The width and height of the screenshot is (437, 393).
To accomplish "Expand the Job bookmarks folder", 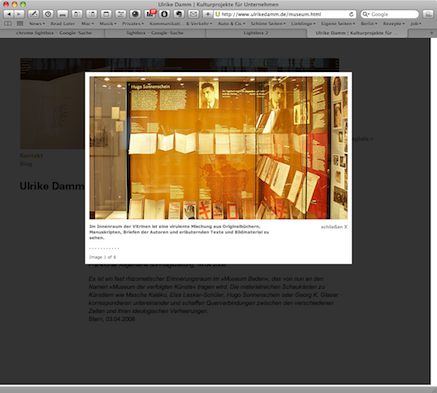I will (x=416, y=24).
